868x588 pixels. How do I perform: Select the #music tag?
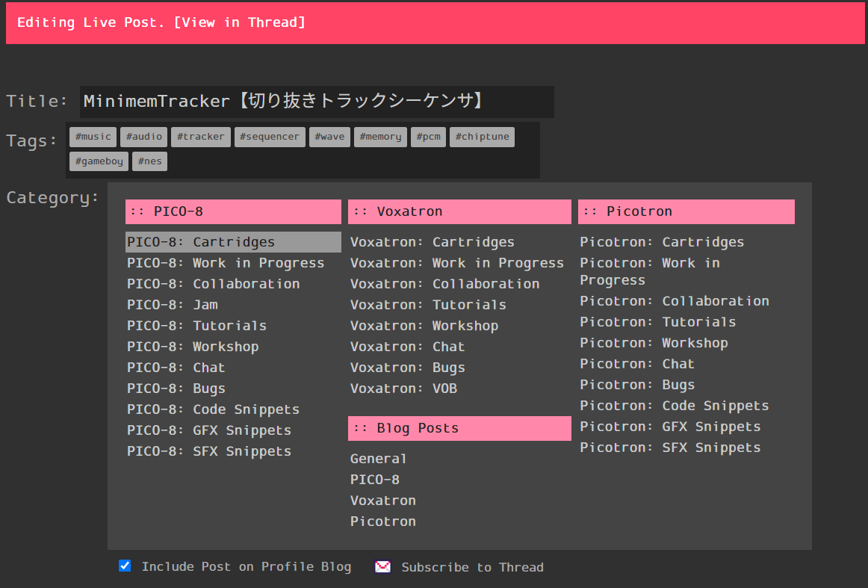point(93,137)
